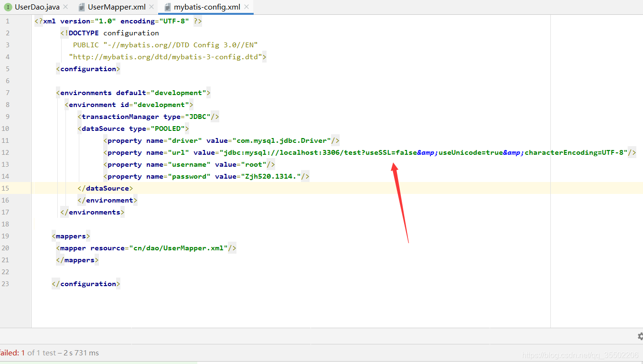Close the UserMapper.xml tab
This screenshot has width=643, height=364.
click(151, 7)
